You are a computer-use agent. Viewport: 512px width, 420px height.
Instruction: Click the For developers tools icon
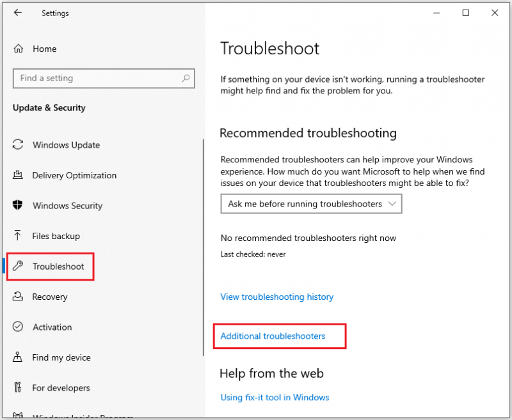(18, 387)
